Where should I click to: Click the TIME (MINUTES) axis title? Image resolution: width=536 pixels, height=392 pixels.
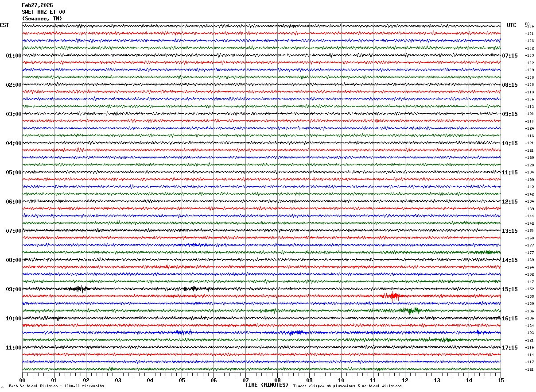(267, 385)
